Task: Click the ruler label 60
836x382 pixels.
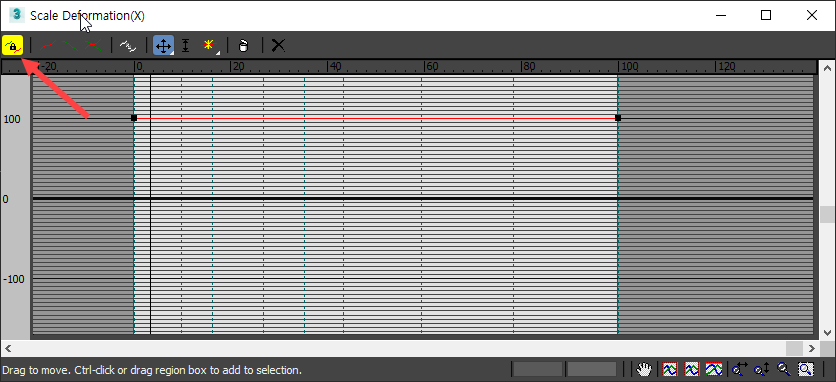Action: 432,67
